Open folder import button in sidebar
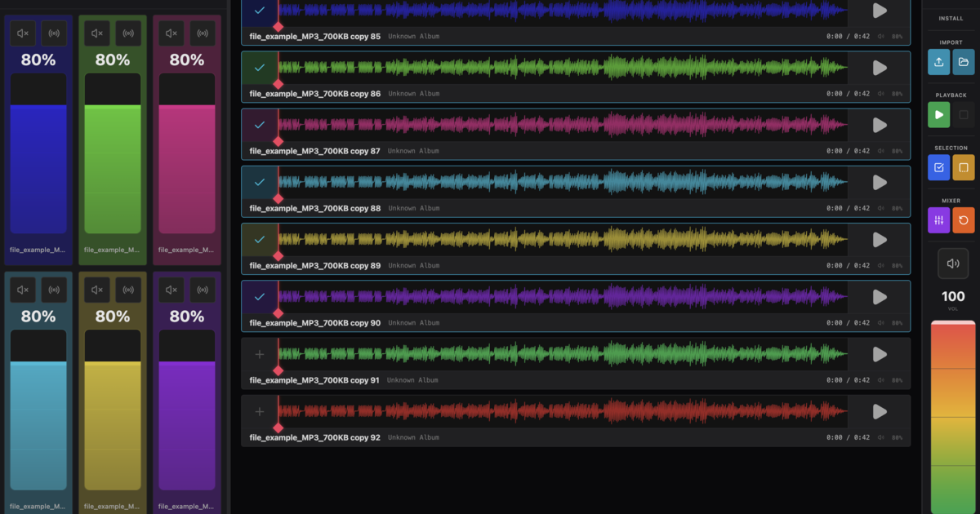Viewport: 980px width, 514px height. [963, 62]
